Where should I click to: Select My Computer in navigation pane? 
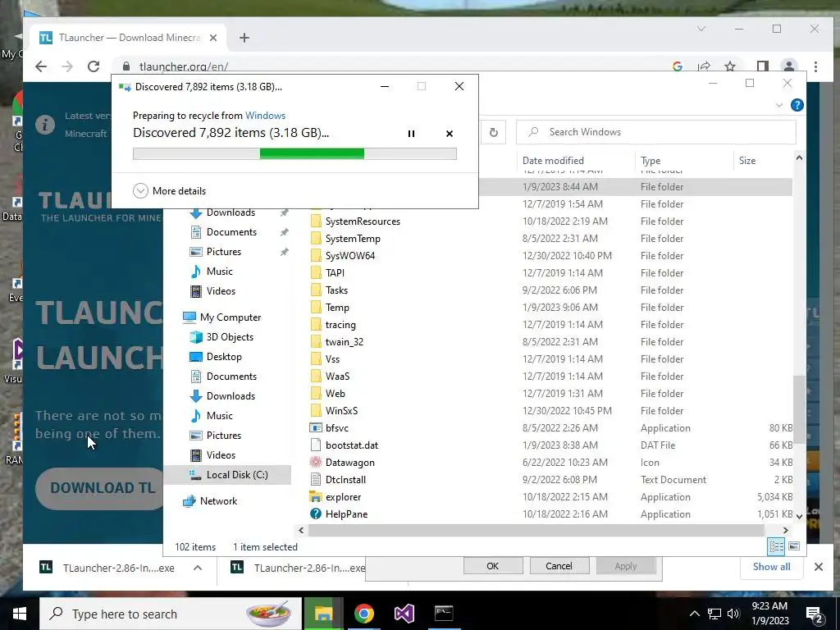[x=230, y=317]
